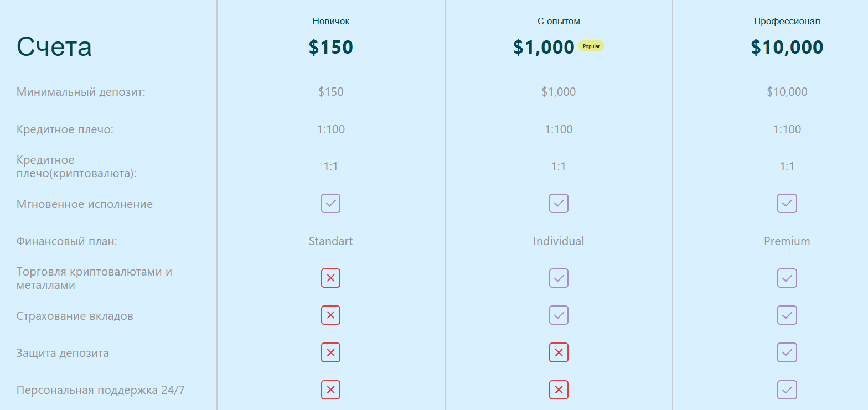
Task: Click Новичок 24/7 personal support cross
Action: 330,390
